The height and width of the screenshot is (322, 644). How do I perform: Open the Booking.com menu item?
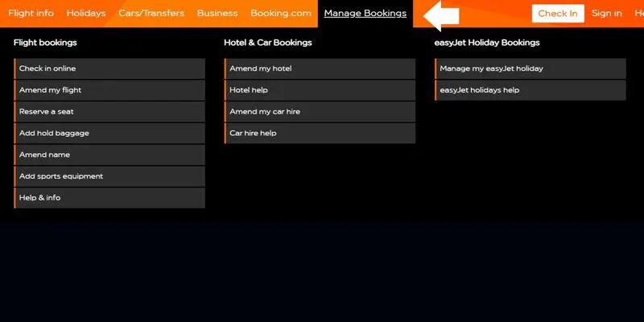click(x=281, y=13)
